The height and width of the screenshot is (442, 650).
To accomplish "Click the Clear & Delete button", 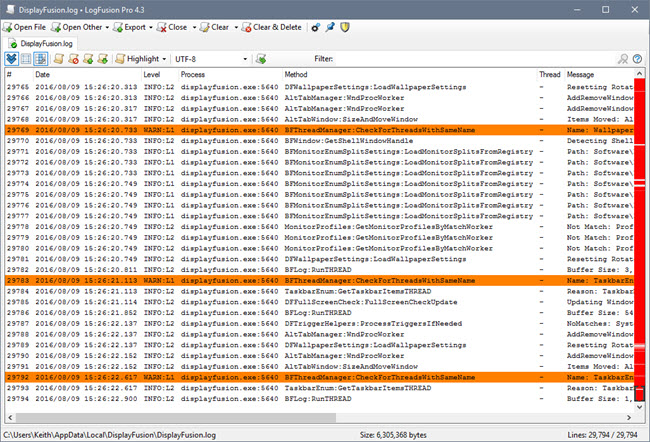I will (272, 27).
